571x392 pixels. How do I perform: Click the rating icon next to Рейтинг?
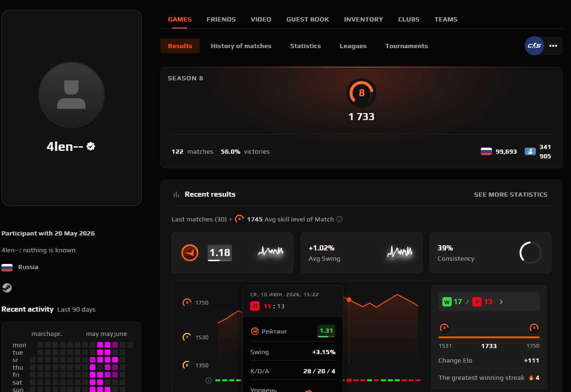(255, 331)
